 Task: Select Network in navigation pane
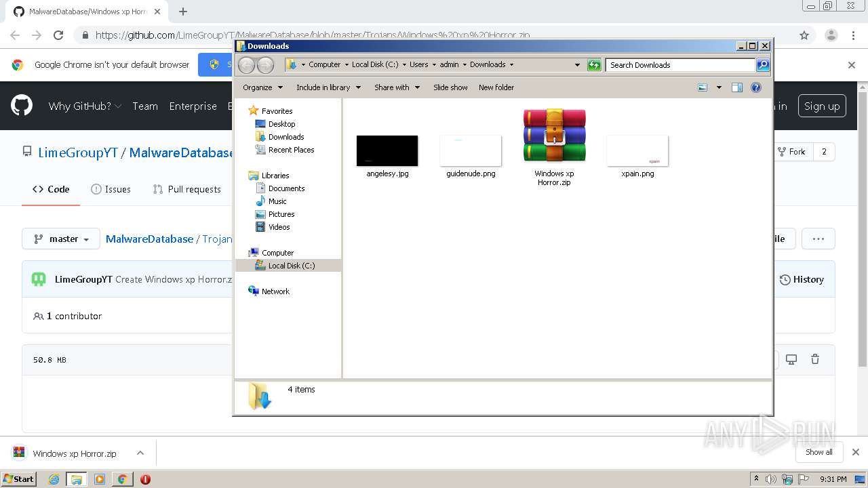click(275, 291)
